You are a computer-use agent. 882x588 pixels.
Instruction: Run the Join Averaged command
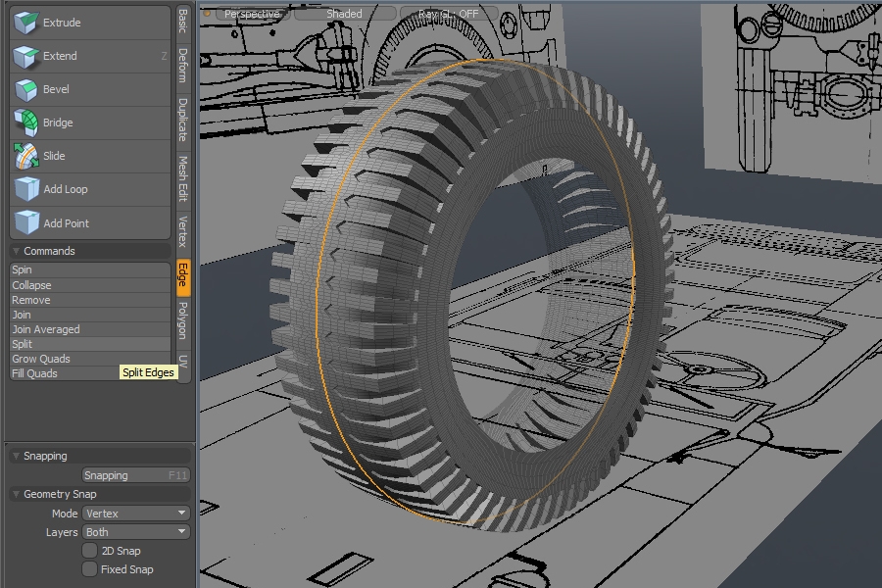[90, 329]
